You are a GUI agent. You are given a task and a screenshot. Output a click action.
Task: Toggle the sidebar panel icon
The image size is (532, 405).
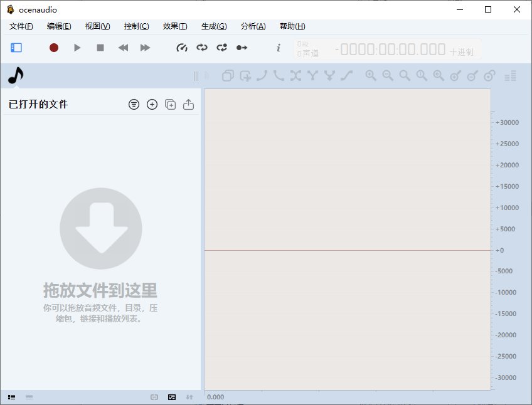click(x=16, y=48)
